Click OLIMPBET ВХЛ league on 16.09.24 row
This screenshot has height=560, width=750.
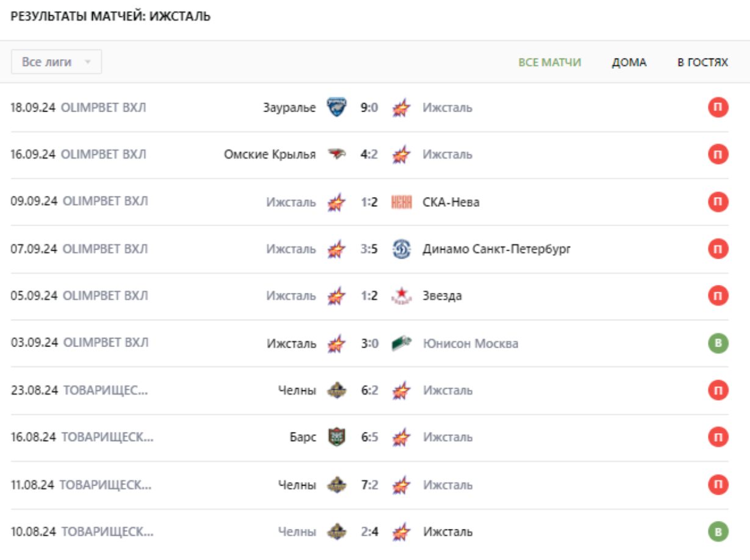(x=104, y=155)
